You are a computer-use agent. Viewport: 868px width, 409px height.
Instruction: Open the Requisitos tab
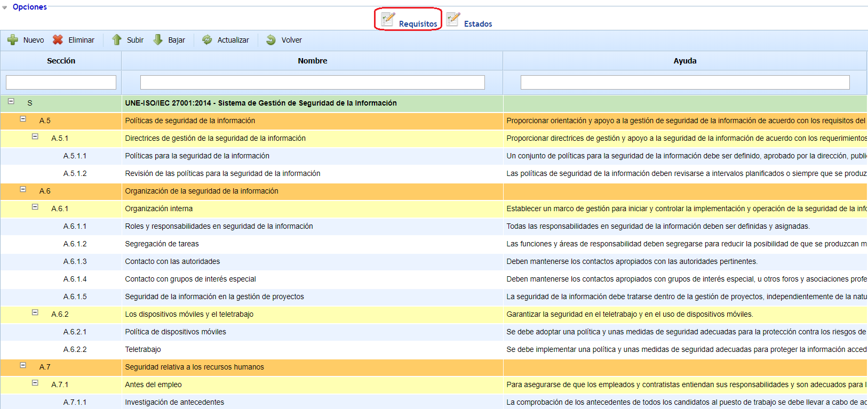click(x=418, y=24)
